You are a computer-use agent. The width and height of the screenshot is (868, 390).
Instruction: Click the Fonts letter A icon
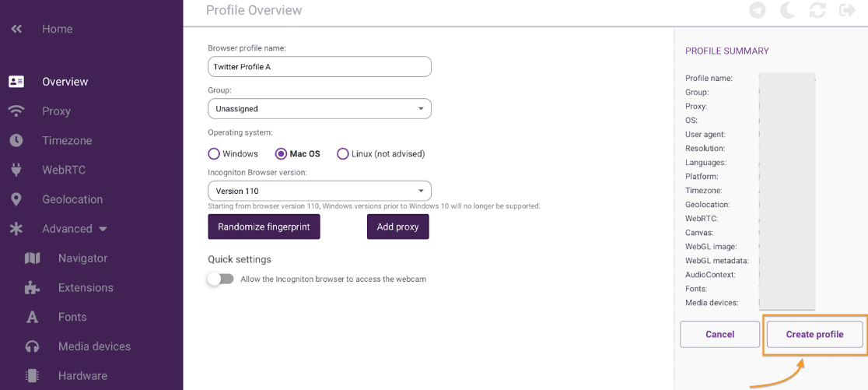[33, 317]
